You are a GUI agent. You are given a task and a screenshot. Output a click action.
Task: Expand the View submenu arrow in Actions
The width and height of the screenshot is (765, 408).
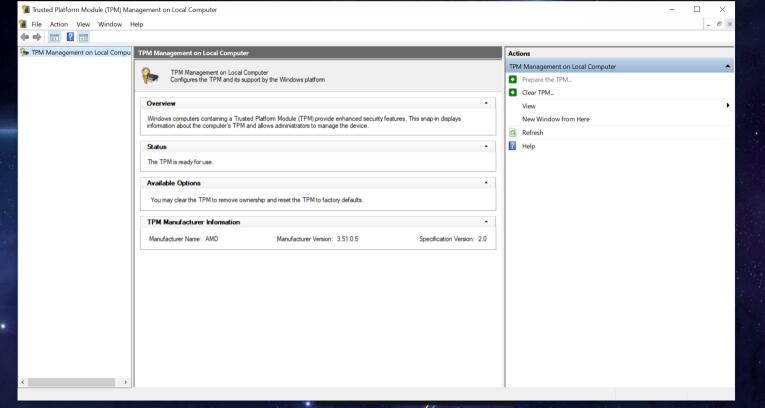[x=728, y=105]
